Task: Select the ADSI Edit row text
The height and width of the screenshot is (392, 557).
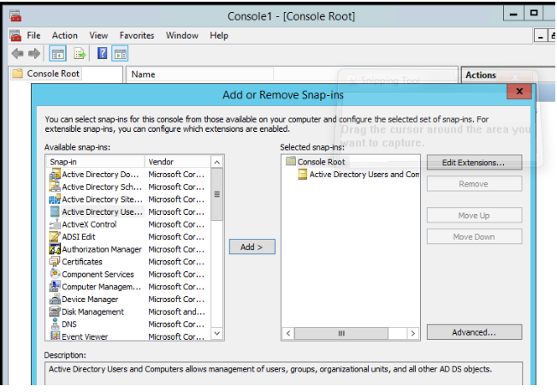Action: pos(79,237)
